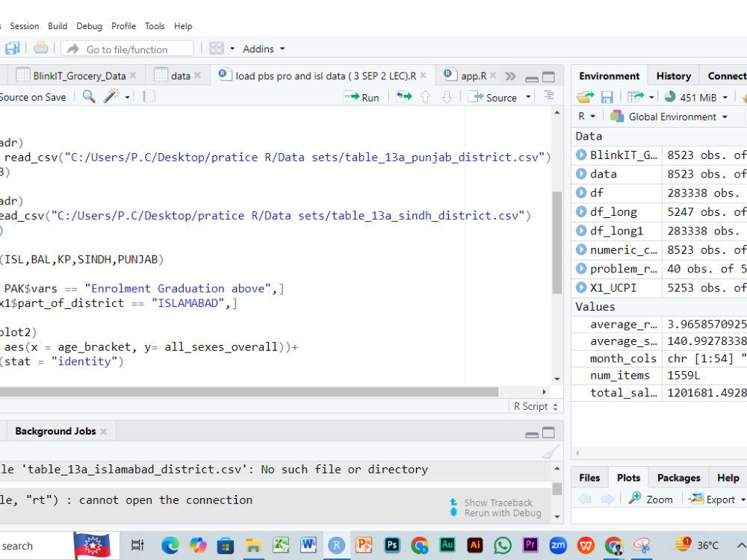Expand the X1_UCPI object details
The image size is (747, 560).
coord(580,287)
